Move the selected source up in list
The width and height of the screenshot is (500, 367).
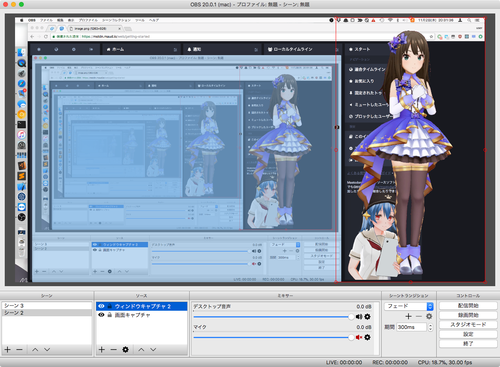[141, 349]
